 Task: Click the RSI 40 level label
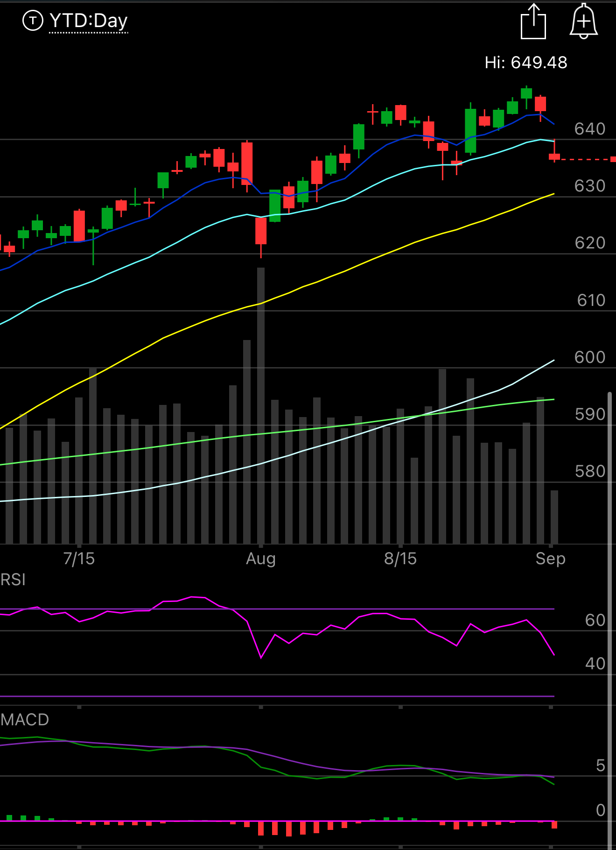[x=595, y=664]
